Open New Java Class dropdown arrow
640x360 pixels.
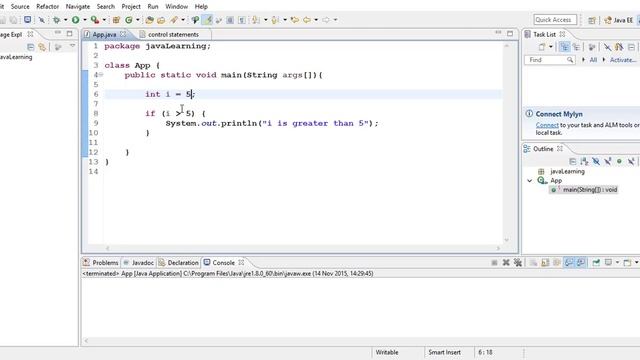[138, 20]
